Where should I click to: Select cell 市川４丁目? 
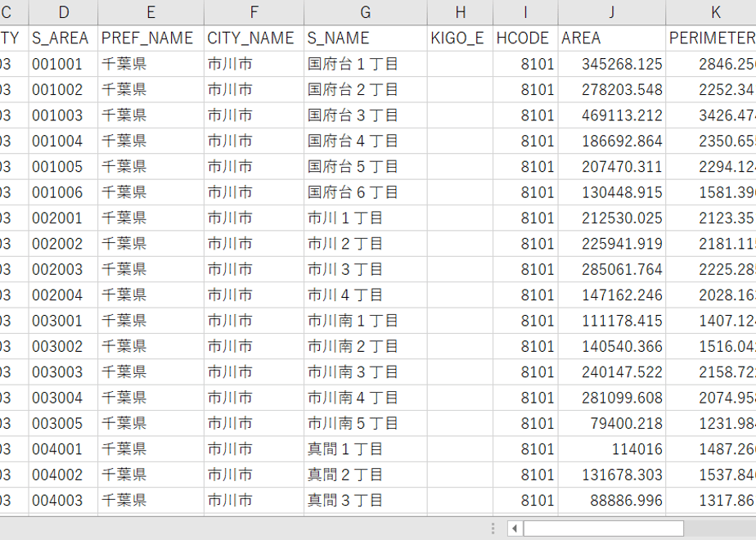366,295
